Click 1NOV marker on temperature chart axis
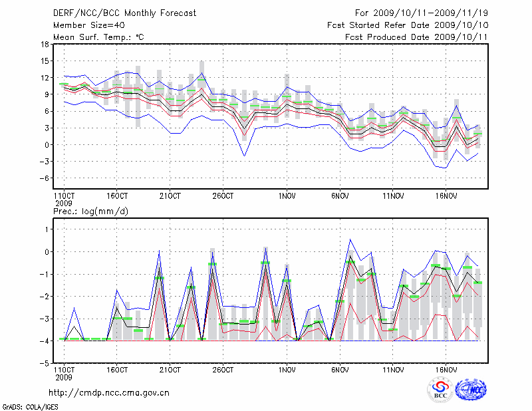 pos(287,196)
